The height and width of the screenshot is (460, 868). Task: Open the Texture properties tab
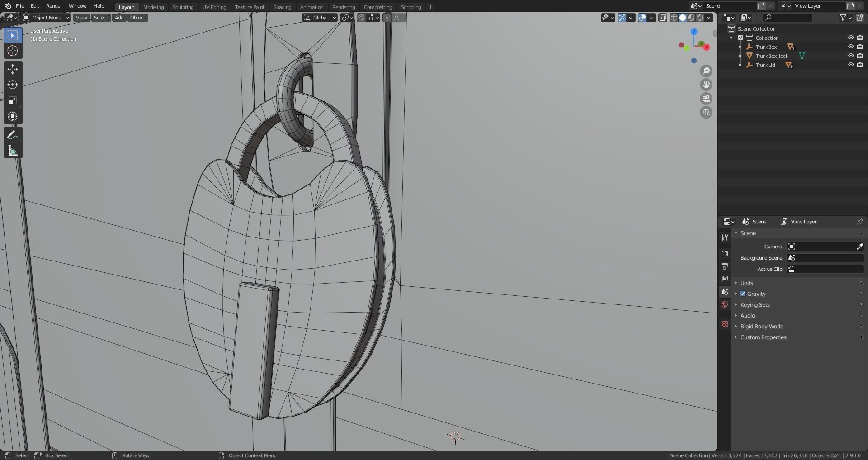pyautogui.click(x=725, y=324)
